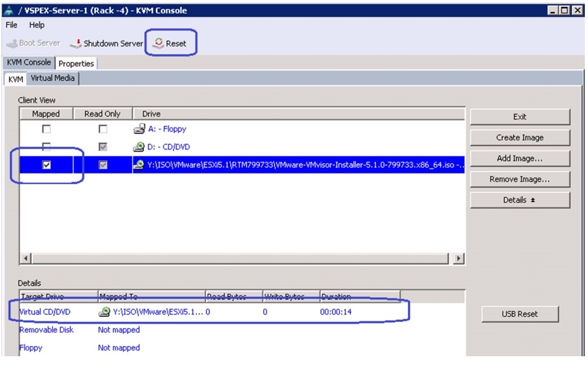This screenshot has width=588, height=381.
Task: Click the duration value 00:00:14
Action: [x=336, y=312]
